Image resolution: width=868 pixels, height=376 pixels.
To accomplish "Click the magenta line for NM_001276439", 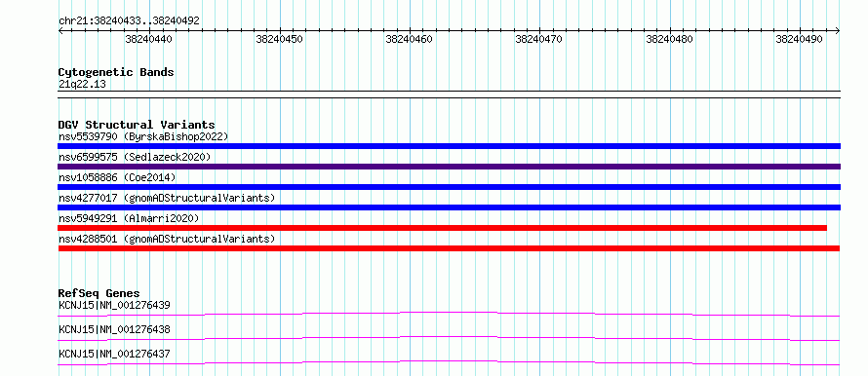I will 449,314.
